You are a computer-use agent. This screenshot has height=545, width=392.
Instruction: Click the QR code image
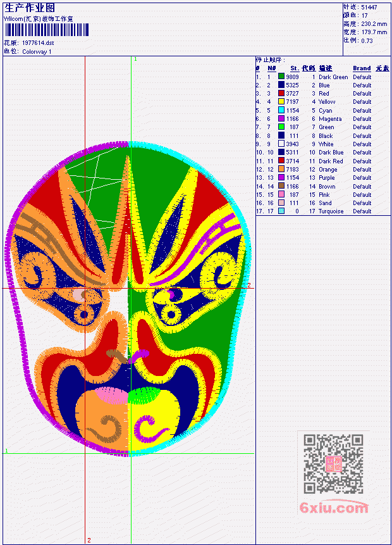click(333, 464)
